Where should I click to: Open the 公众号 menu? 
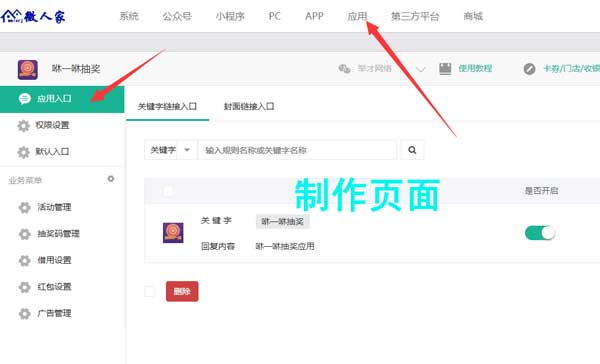tap(177, 16)
